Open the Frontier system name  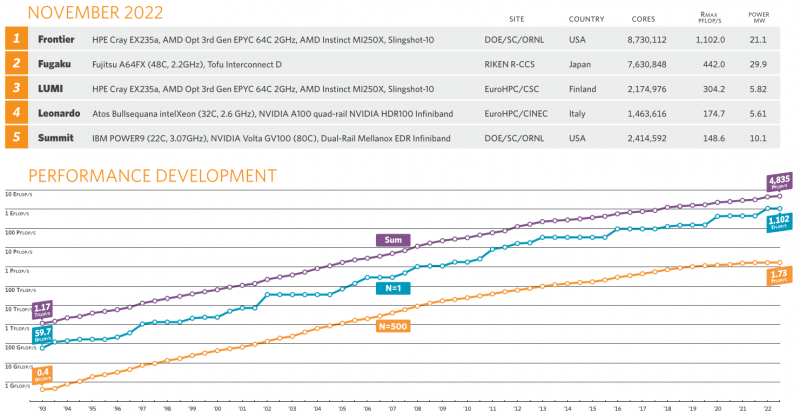pyautogui.click(x=57, y=40)
